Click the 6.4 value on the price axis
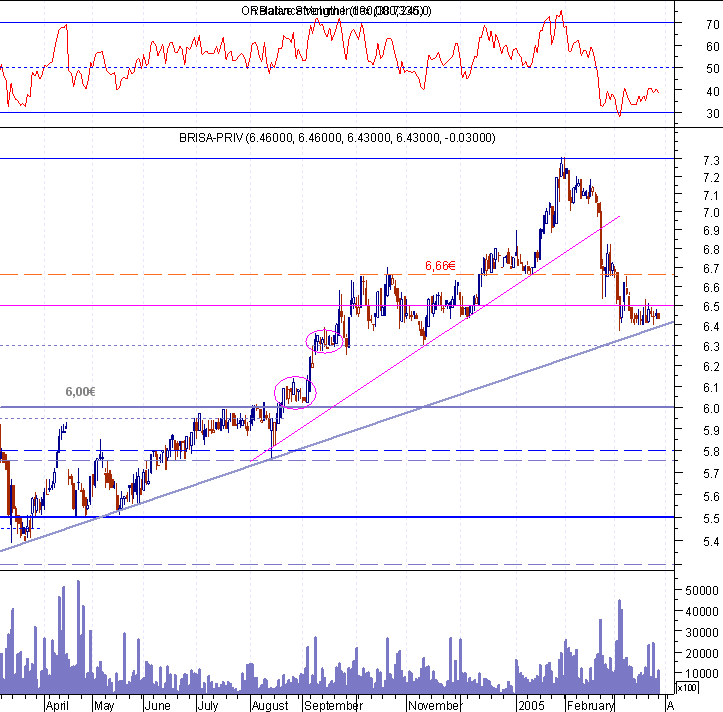Viewport: 723px width, 712px height. [x=711, y=326]
